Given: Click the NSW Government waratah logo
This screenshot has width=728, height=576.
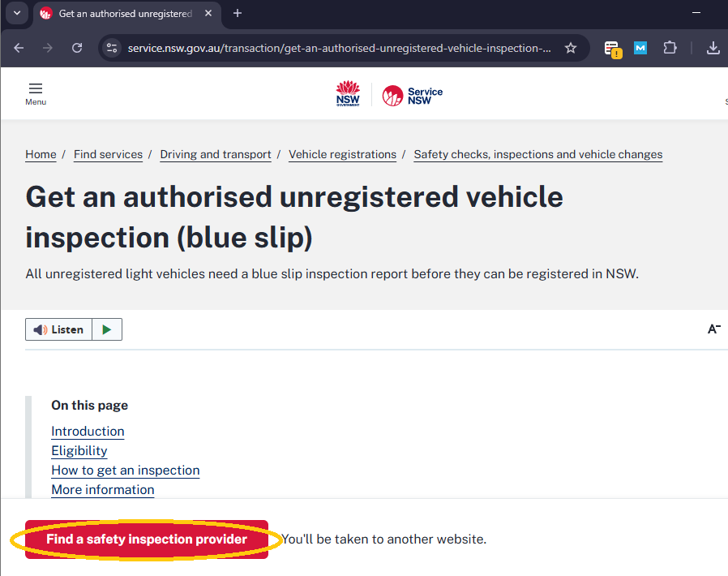Looking at the screenshot, I should tap(348, 94).
